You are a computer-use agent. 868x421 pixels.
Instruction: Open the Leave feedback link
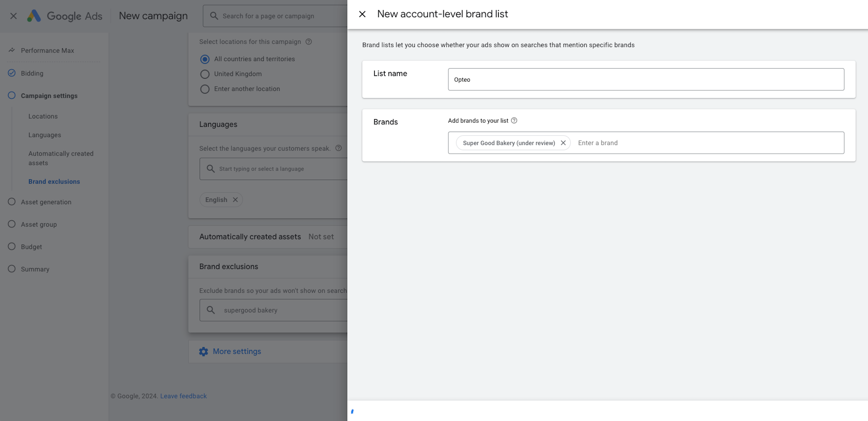[183, 396]
